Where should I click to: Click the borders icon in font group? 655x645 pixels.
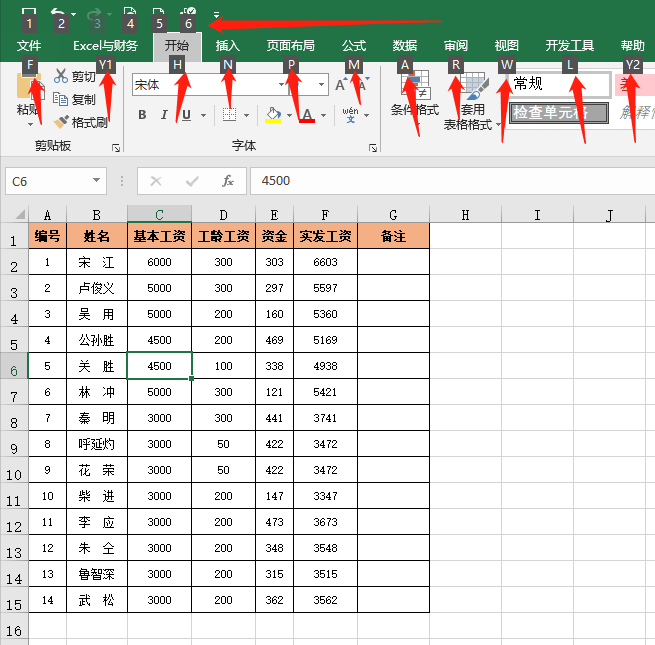tap(229, 115)
